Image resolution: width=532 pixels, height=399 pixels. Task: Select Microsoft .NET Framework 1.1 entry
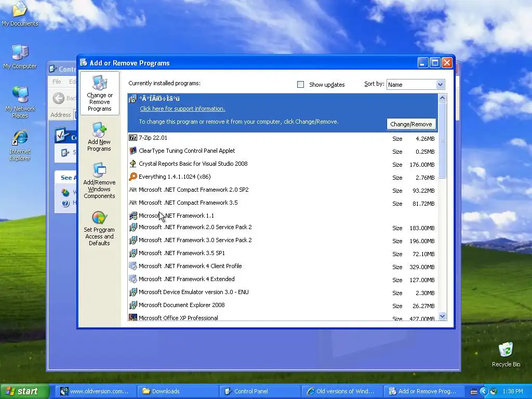(283, 216)
